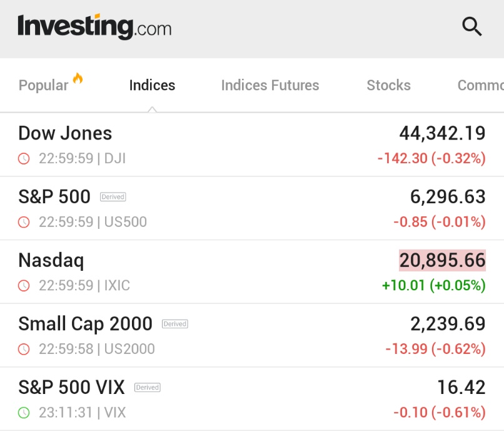
Task: Select the Indices tab
Action: tap(152, 86)
